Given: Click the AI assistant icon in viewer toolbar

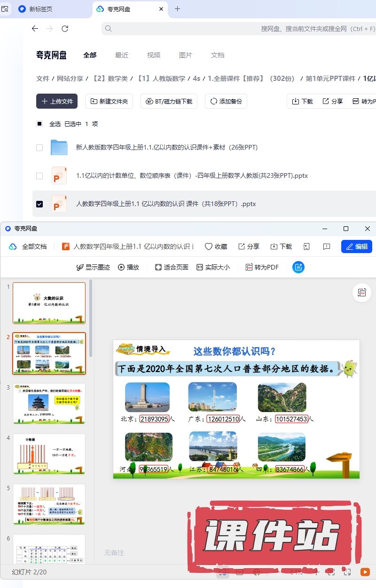Looking at the screenshot, I should 298,267.
